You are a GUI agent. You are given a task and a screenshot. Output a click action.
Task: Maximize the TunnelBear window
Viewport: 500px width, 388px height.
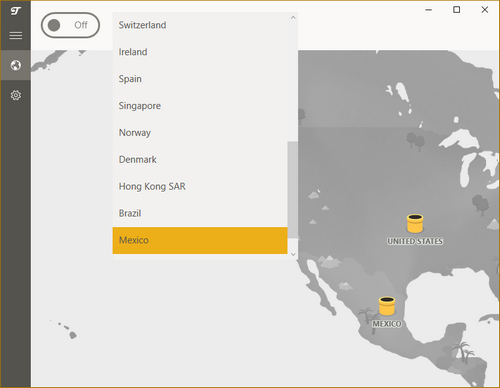pyautogui.click(x=457, y=10)
